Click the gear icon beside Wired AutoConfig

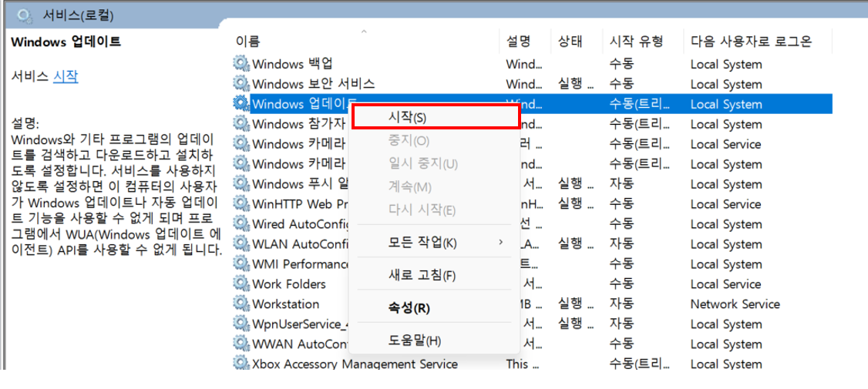point(241,223)
